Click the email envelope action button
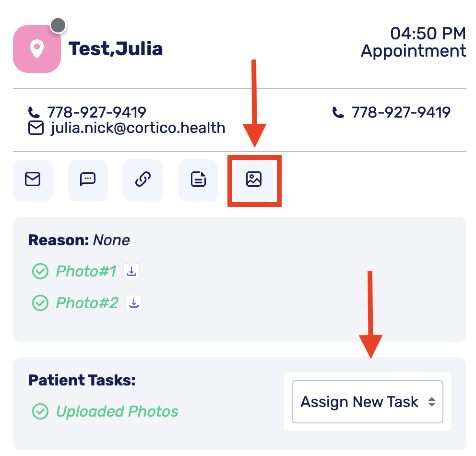Image resolution: width=476 pixels, height=456 pixels. (33, 180)
